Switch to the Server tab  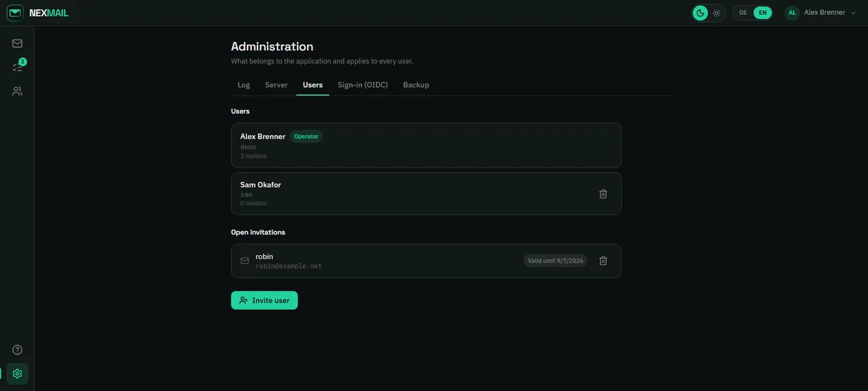coord(276,85)
